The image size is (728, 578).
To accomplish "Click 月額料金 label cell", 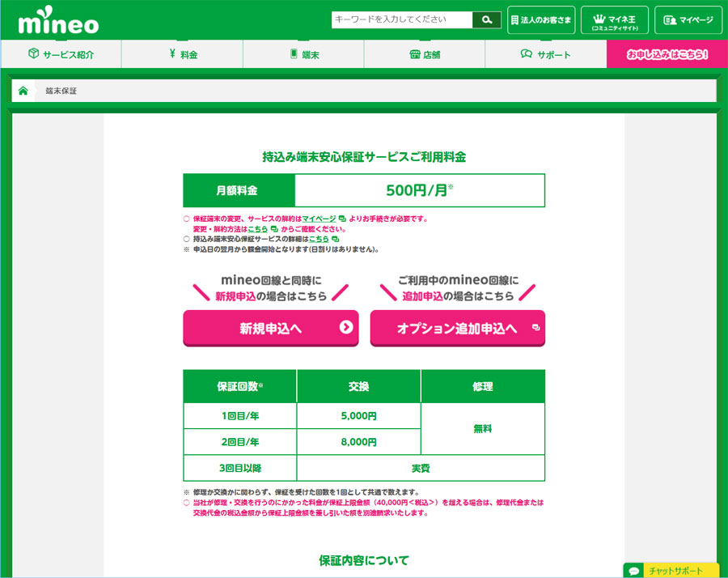I will coord(239,190).
